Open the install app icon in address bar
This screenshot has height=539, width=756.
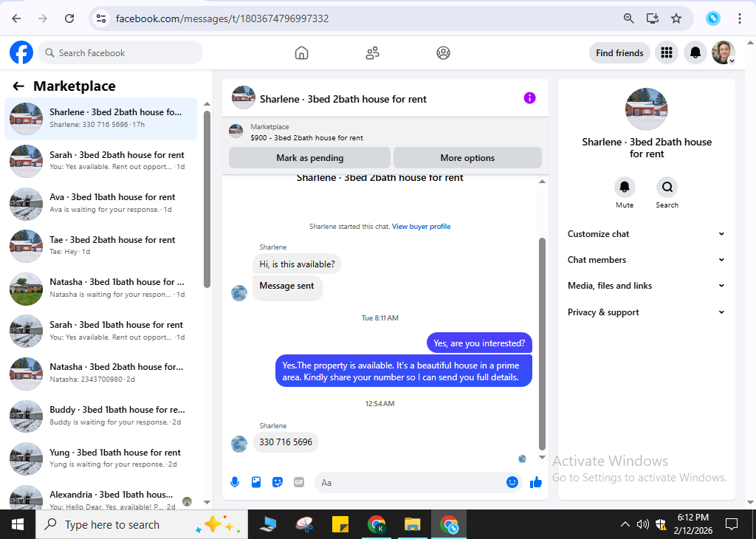click(653, 18)
